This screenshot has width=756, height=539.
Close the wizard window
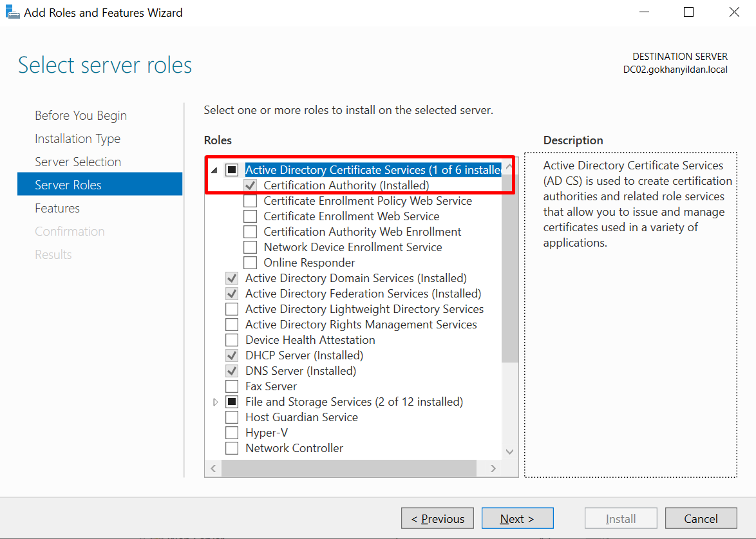[734, 12]
